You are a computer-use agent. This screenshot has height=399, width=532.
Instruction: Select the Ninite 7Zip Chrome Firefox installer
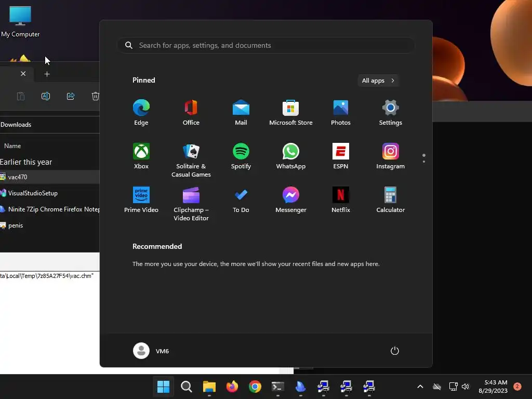pyautogui.click(x=49, y=209)
